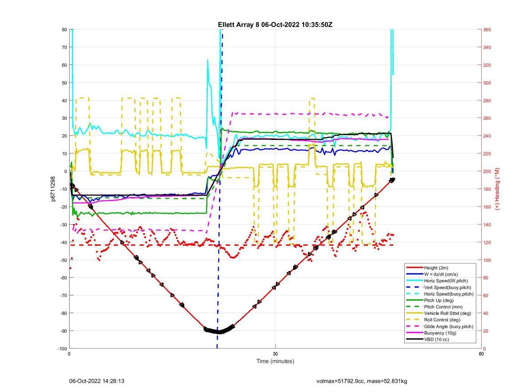Click the "60" tick on the Time axis

point(481,354)
